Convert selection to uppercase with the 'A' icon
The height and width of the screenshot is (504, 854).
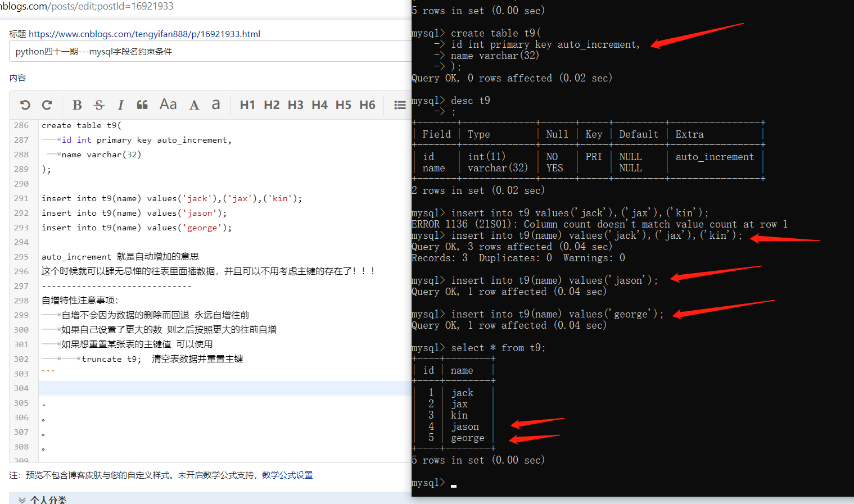click(x=194, y=105)
